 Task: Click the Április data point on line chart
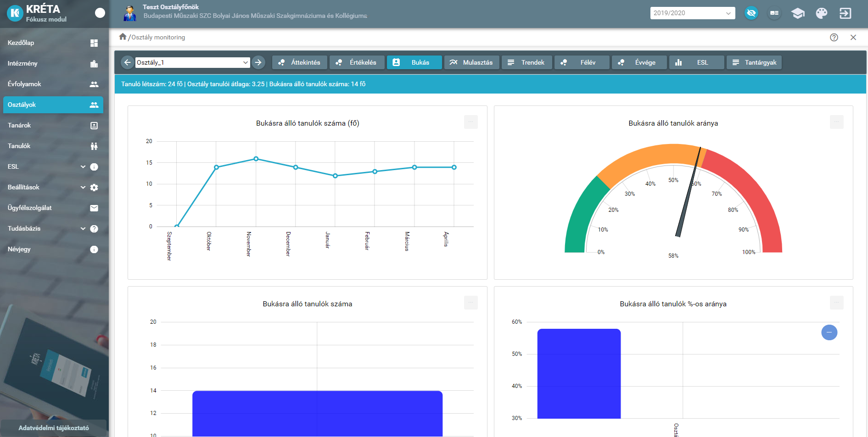click(x=454, y=167)
